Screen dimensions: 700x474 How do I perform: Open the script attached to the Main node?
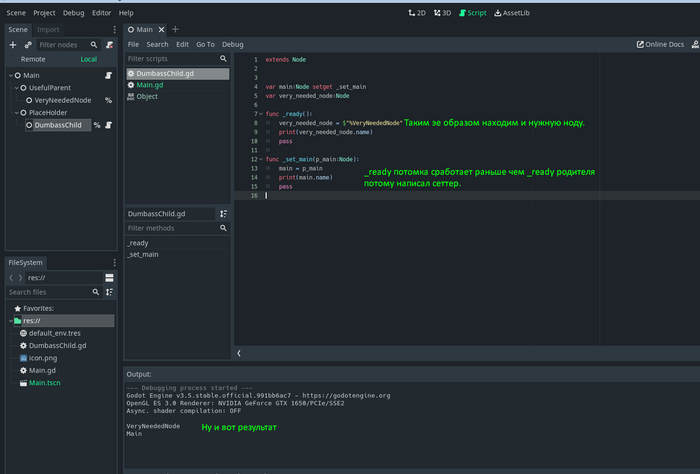109,75
